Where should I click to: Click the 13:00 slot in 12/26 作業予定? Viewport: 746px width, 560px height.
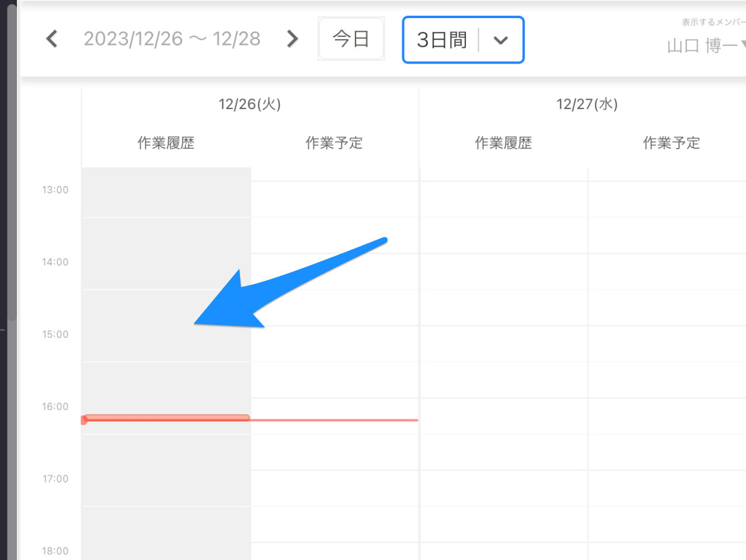(334, 199)
